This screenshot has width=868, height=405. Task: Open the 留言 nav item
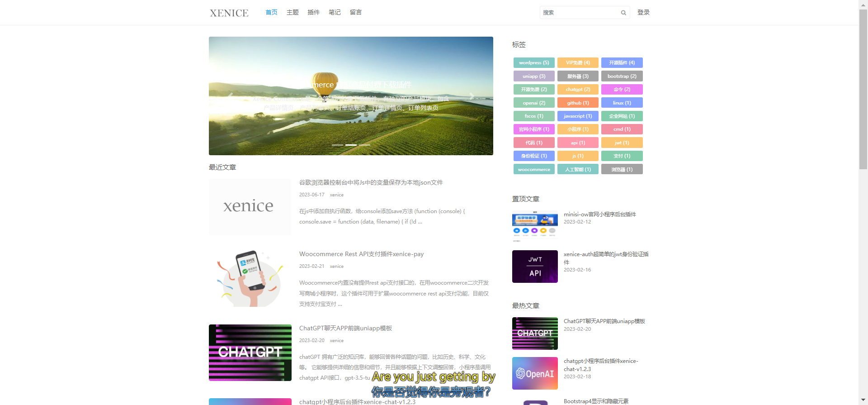point(356,12)
